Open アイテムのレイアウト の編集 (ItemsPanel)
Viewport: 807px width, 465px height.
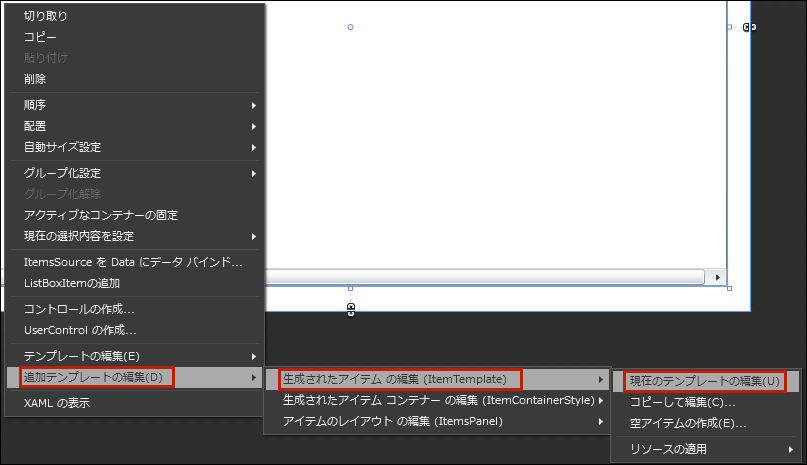[437, 421]
